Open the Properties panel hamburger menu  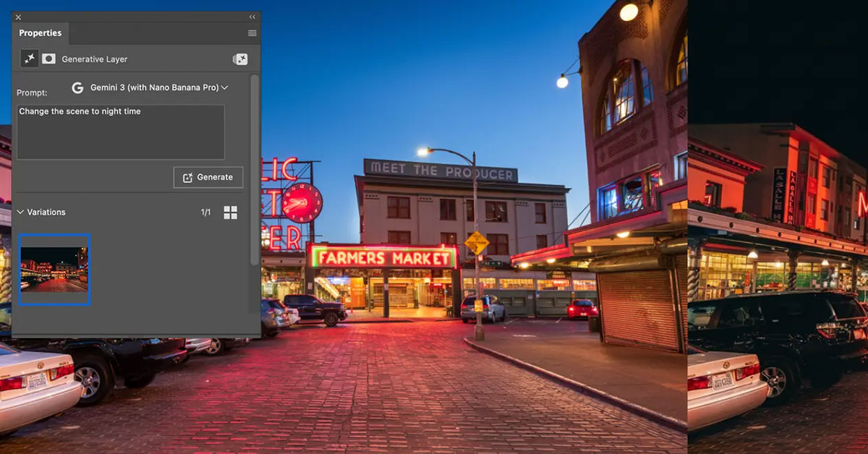point(252,33)
